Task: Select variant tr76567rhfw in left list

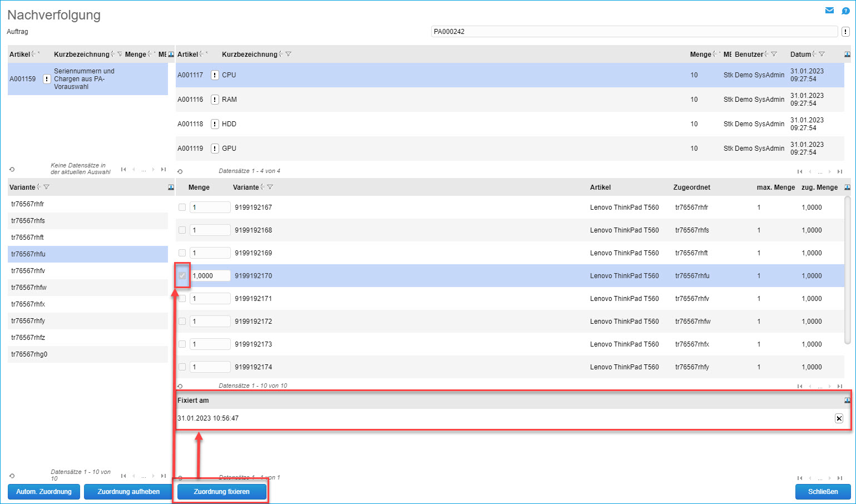Action: (x=29, y=288)
